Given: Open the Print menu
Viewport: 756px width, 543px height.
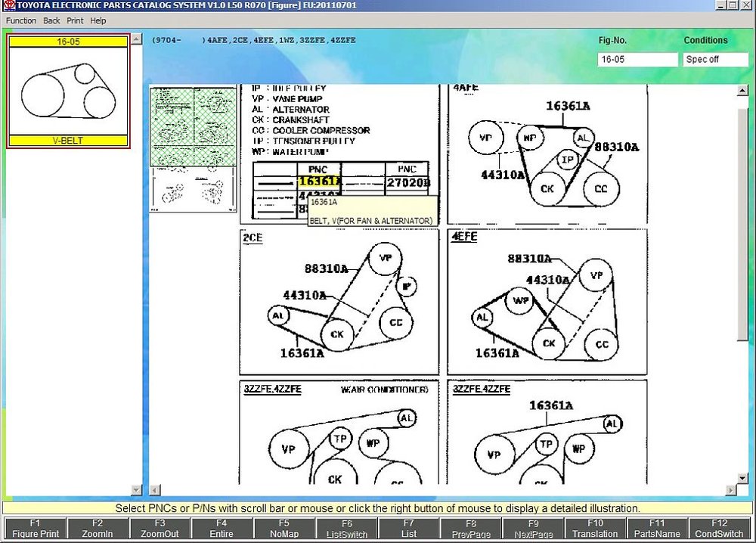Looking at the screenshot, I should [x=75, y=20].
